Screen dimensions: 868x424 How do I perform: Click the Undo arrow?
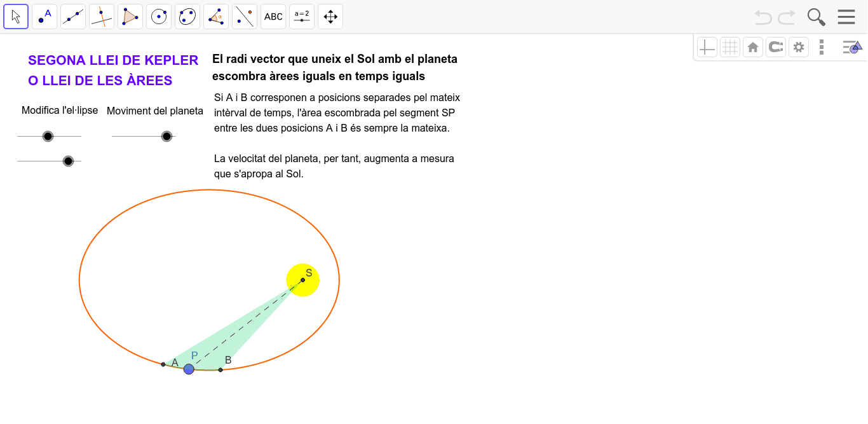(763, 17)
